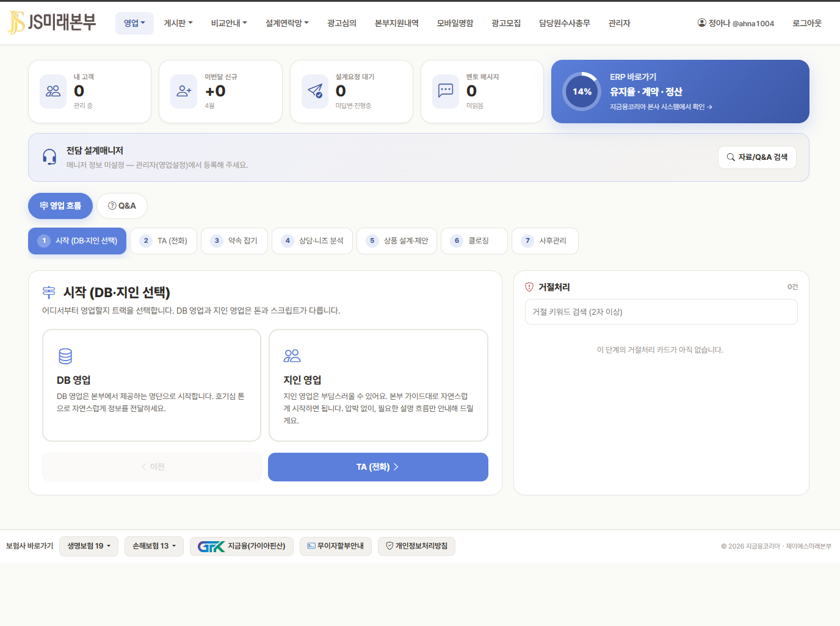Click the 14% ERP progress ring
Screen dimensions: 840x626
coord(582,92)
